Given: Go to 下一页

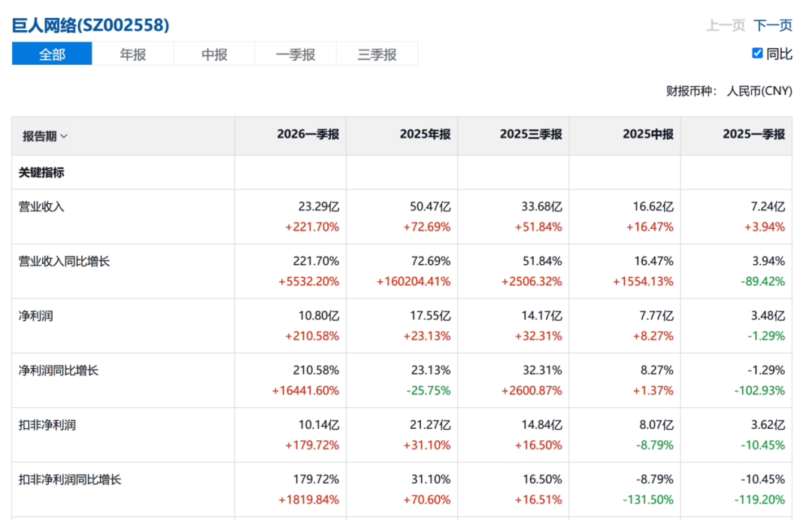Looking at the screenshot, I should (x=773, y=26).
